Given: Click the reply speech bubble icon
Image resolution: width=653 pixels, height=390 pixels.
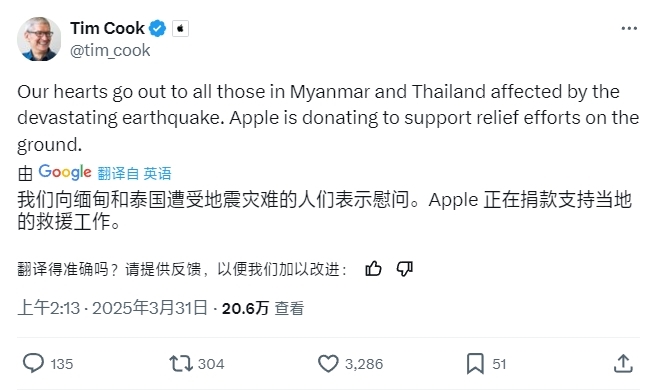Looking at the screenshot, I should (x=33, y=363).
